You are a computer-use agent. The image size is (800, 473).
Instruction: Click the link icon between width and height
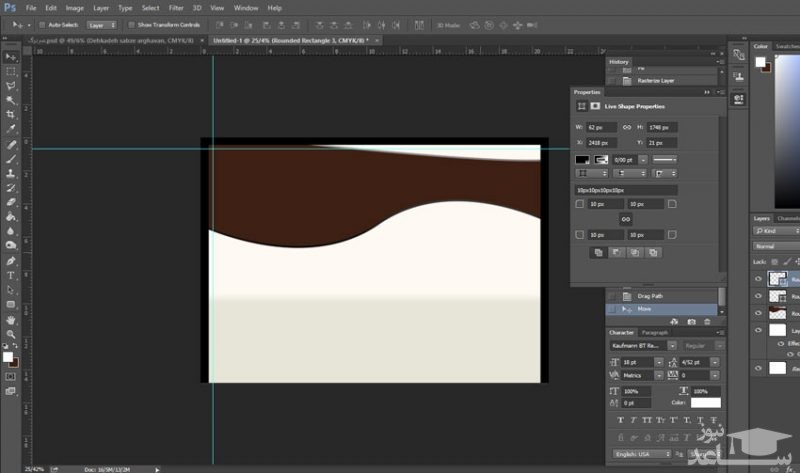(x=627, y=127)
